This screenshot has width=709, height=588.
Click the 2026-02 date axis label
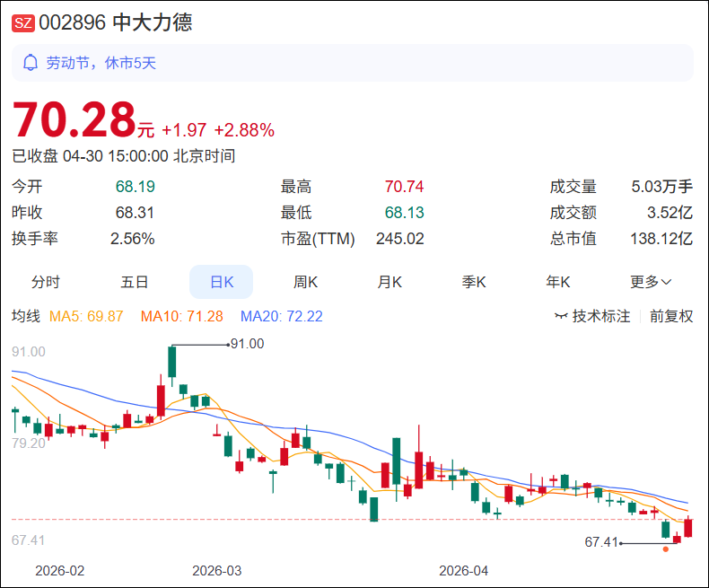[x=60, y=571]
